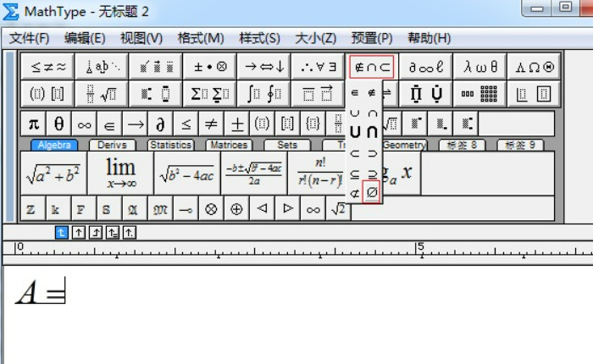Insert the large intersection operator

372,132
